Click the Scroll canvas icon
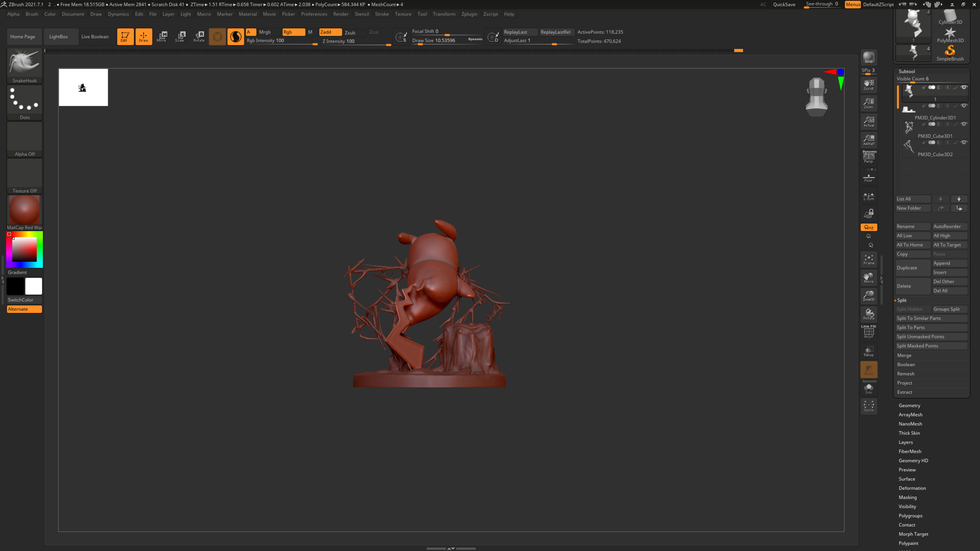This screenshot has width=980, height=551. coord(868,84)
